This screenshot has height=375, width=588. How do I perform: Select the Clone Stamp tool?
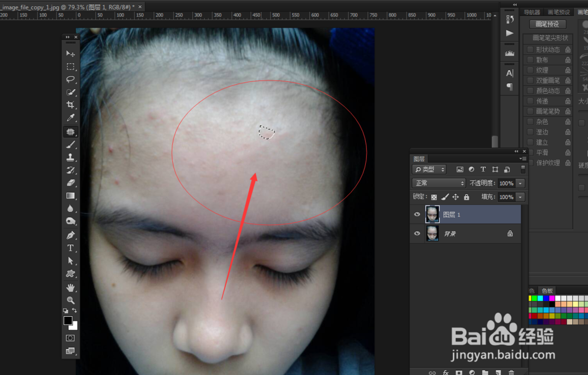pyautogui.click(x=70, y=157)
